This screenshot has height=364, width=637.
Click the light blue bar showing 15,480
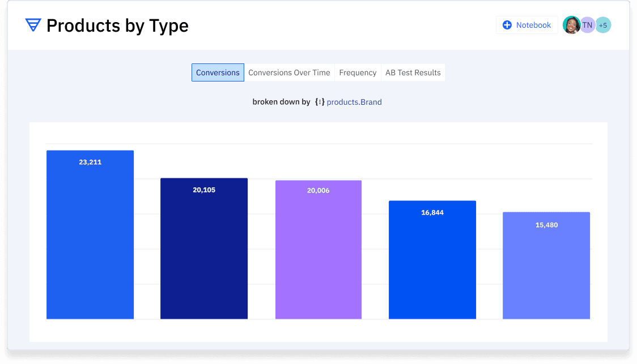(x=546, y=265)
